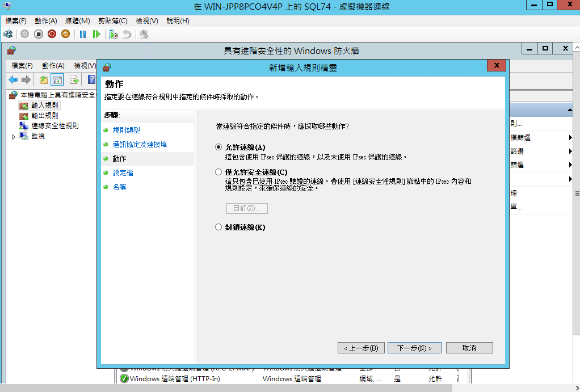Click the firewall icon in wizard title bar
The image size is (580, 392).
(x=107, y=68)
